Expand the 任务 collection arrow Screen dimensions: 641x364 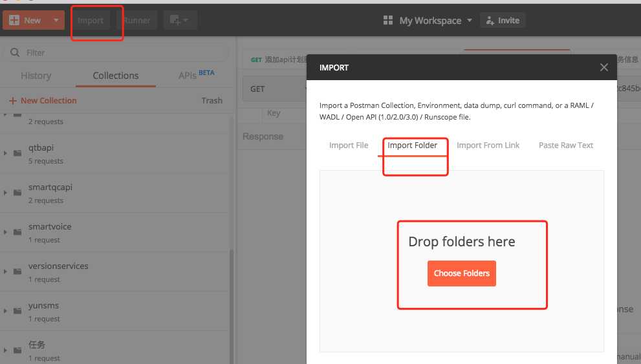[x=5, y=350]
